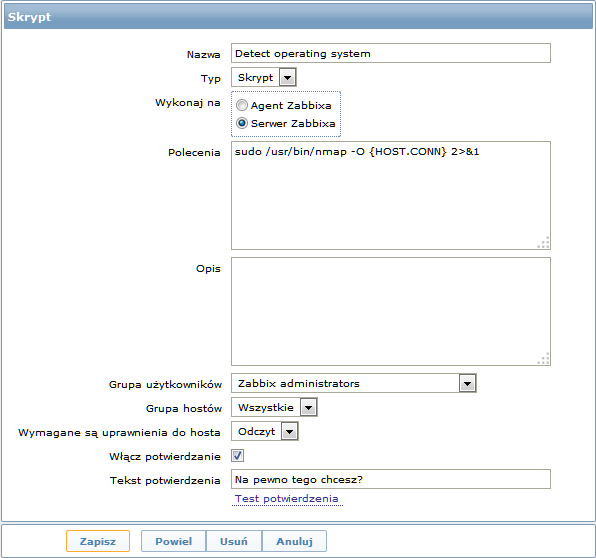Image resolution: width=596 pixels, height=558 pixels.
Task: Click the Typ dropdown arrow icon
Action: [288, 78]
